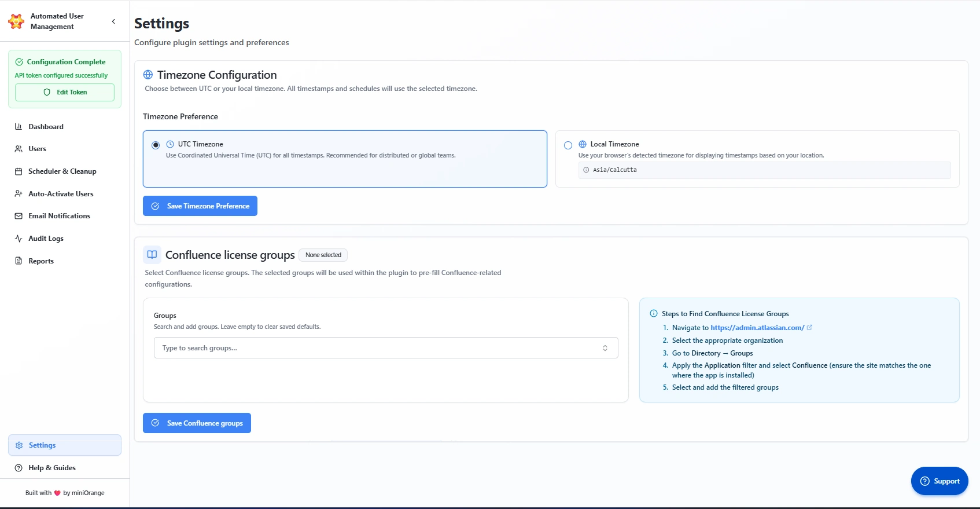
Task: Open the Audit Logs page
Action: click(65, 239)
